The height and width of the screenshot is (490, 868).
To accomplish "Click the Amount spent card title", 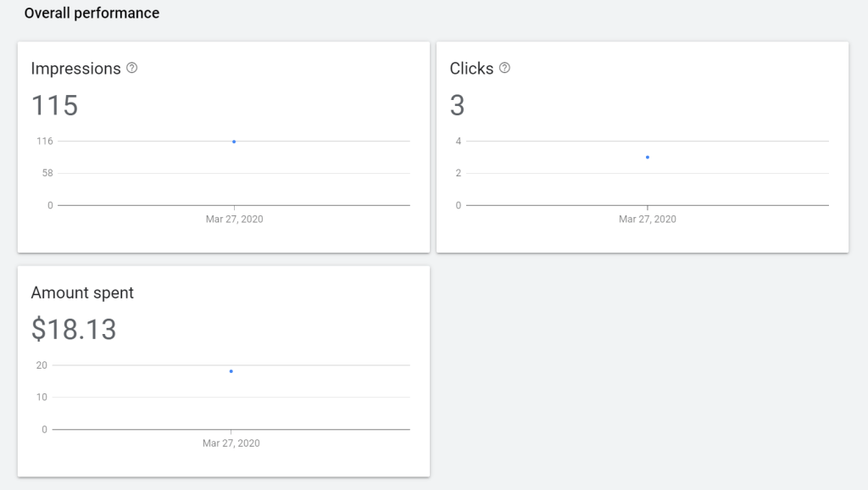I will click(82, 292).
